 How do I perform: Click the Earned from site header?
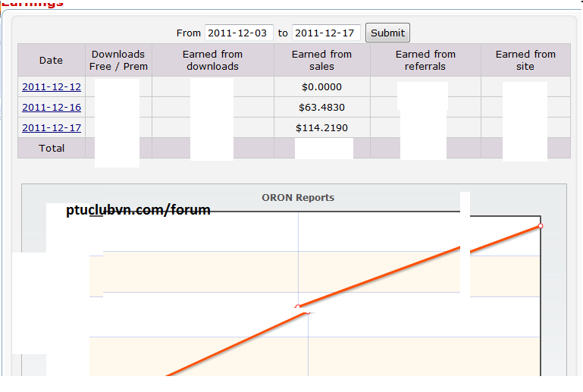point(525,60)
